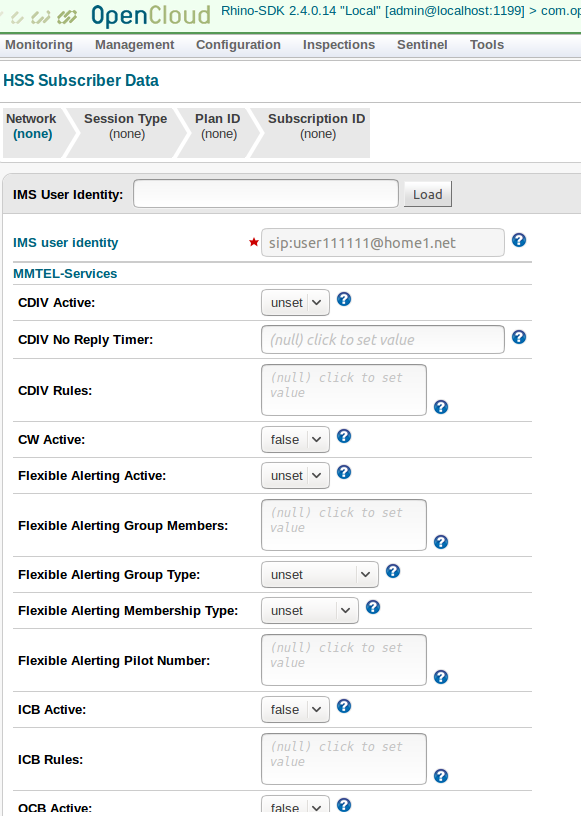Open the ICB Active dropdown

click(295, 708)
